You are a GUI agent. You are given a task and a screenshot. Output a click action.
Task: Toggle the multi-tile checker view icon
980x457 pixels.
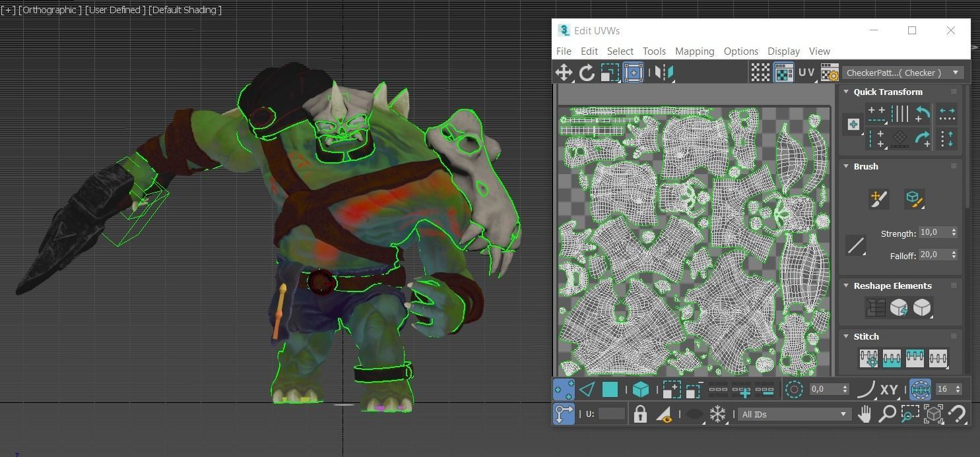coord(760,73)
